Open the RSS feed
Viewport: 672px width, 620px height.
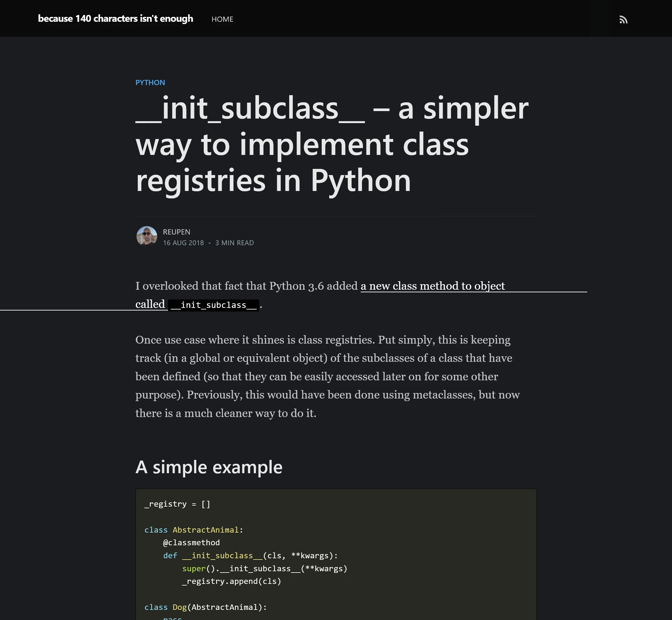pyautogui.click(x=624, y=20)
